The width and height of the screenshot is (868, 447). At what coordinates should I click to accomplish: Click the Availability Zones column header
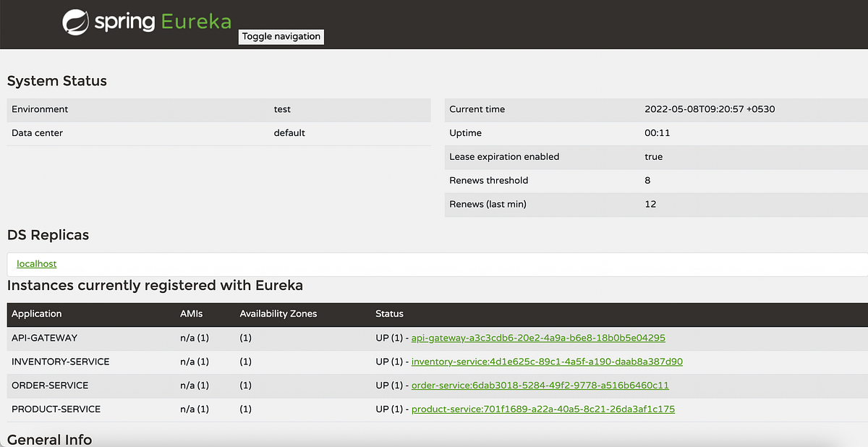(278, 314)
